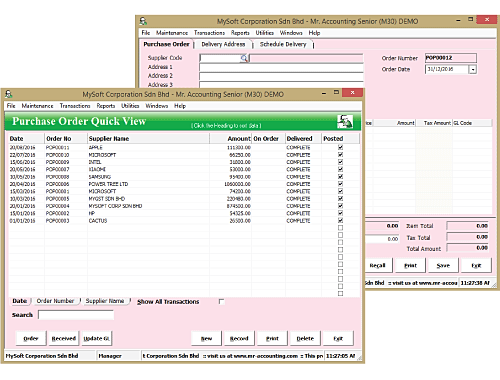The width and height of the screenshot is (500, 380).
Task: Click the Order button
Action: coord(31,339)
